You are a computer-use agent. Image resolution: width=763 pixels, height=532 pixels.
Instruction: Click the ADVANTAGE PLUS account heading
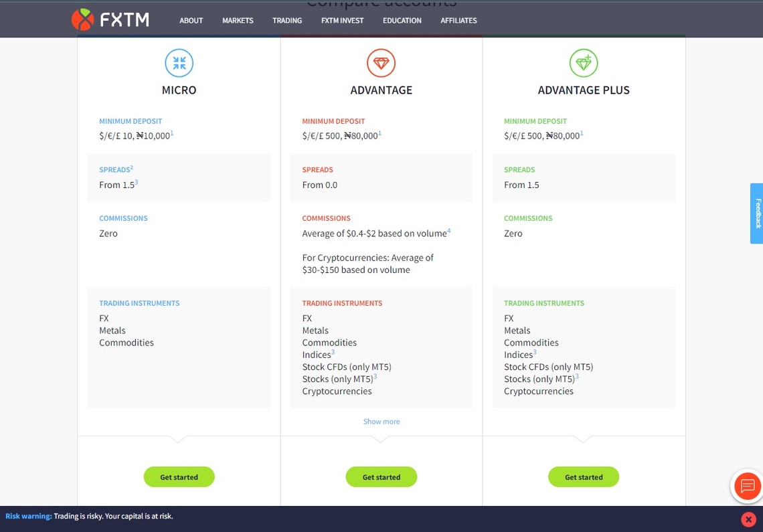coord(584,90)
